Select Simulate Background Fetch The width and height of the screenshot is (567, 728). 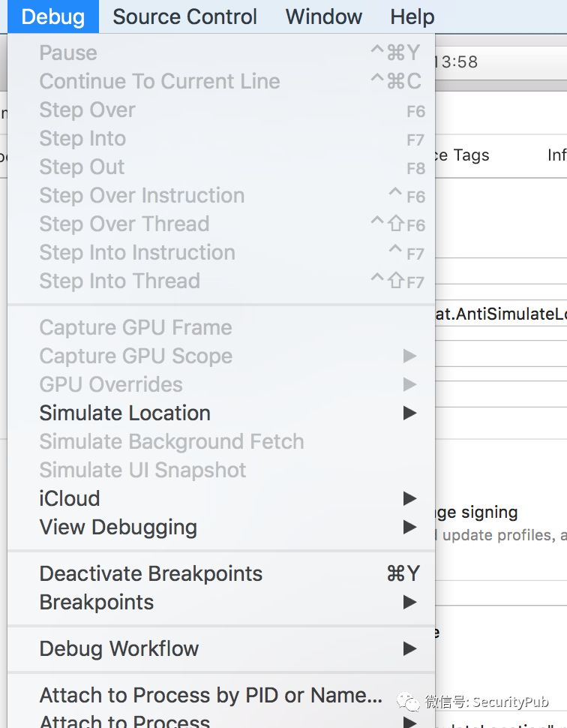tap(171, 441)
